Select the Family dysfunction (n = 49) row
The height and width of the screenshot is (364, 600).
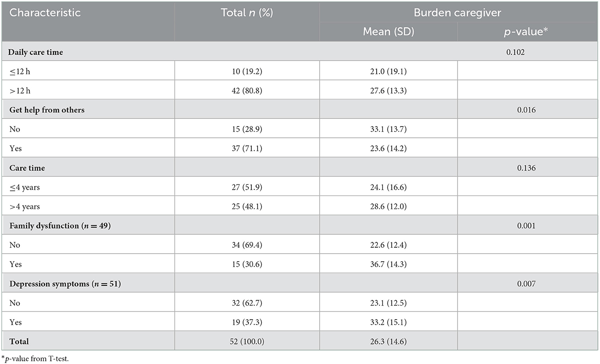point(300,225)
